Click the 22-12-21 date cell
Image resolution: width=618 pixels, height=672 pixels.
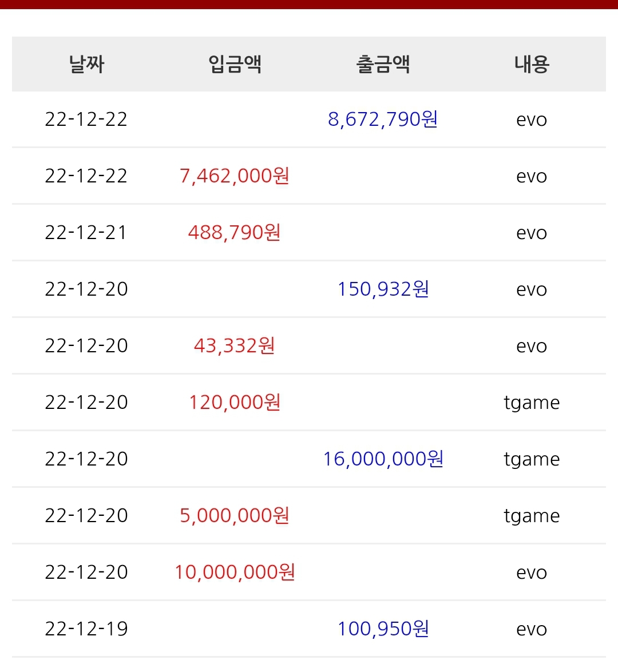tap(86, 232)
